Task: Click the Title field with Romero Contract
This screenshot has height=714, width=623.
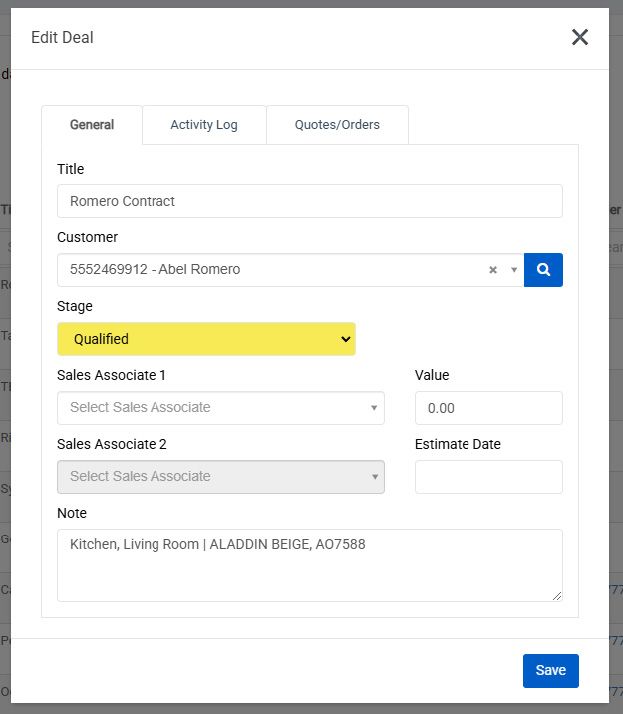Action: [x=310, y=201]
